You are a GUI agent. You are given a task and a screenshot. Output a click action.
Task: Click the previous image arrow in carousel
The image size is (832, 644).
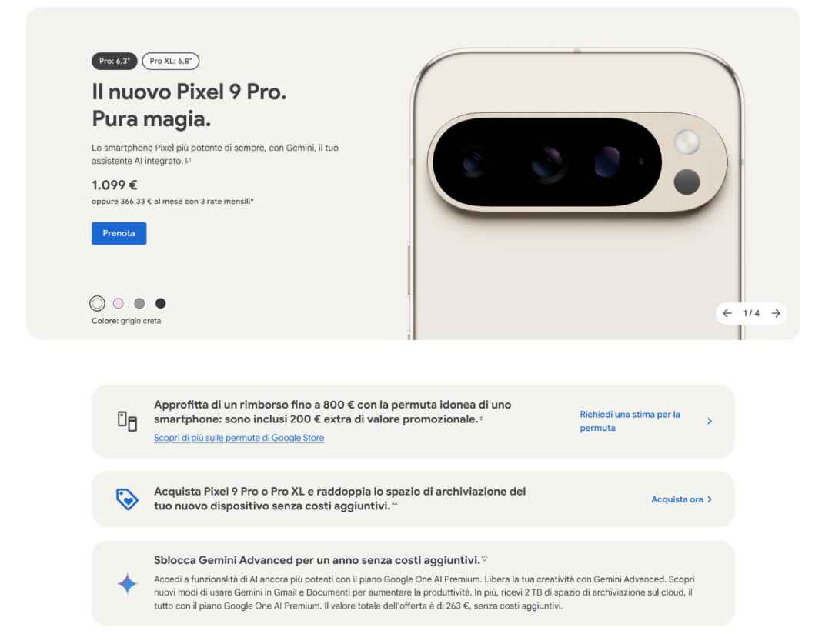coord(727,313)
